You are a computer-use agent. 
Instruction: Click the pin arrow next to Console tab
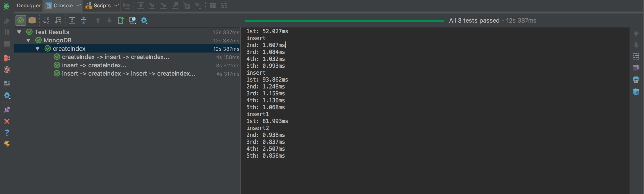[79, 5]
